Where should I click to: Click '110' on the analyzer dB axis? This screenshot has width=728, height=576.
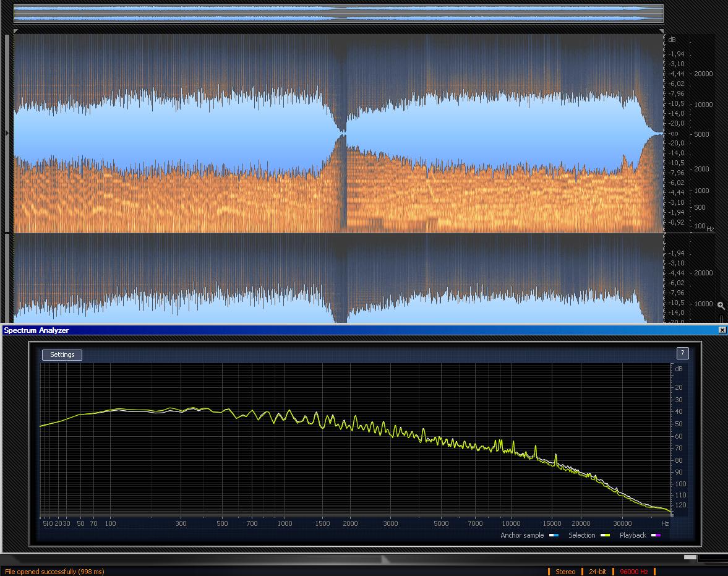click(680, 495)
